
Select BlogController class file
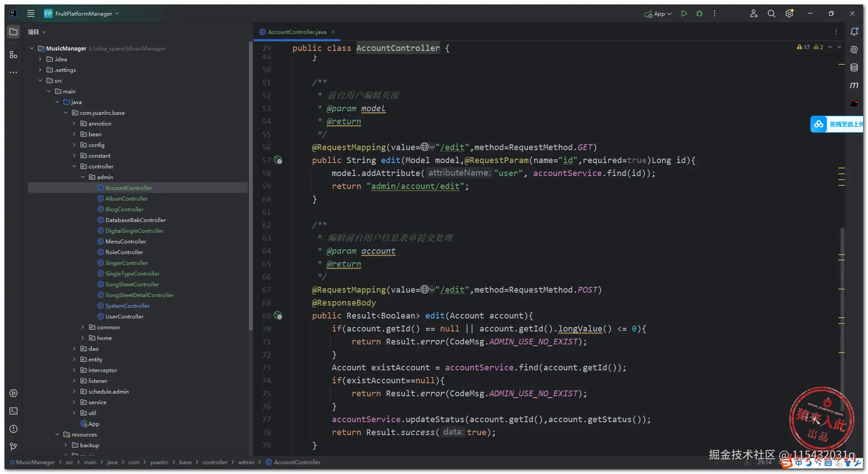124,209
